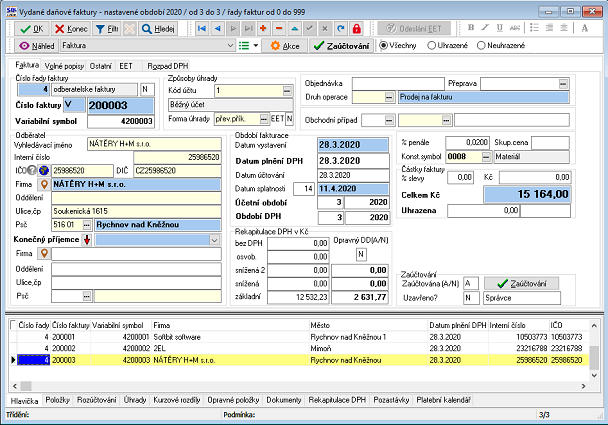Open the Úhrady bottom tab

tap(135, 400)
